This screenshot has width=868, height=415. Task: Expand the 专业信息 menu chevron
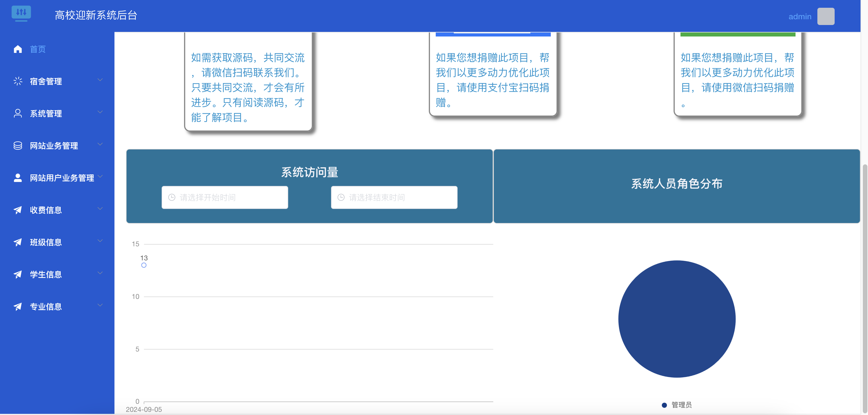pyautogui.click(x=100, y=305)
